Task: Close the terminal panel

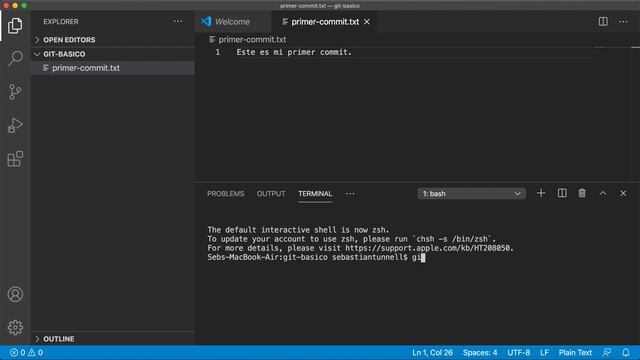Action: point(623,193)
